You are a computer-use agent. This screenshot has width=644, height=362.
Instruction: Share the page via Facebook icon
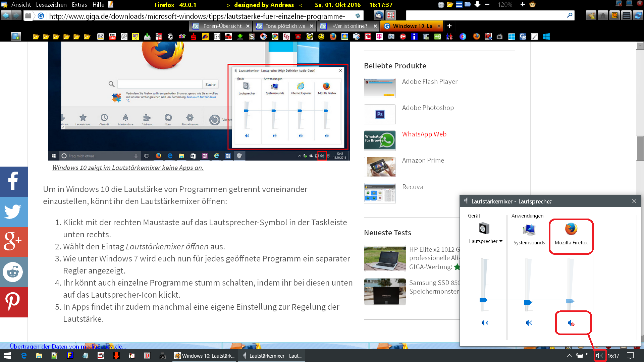pos(13,181)
